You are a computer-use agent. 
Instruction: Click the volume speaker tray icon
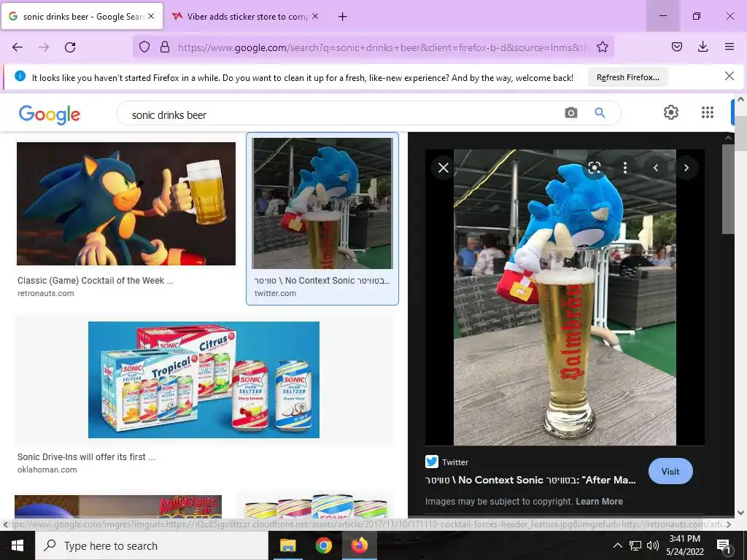click(653, 545)
